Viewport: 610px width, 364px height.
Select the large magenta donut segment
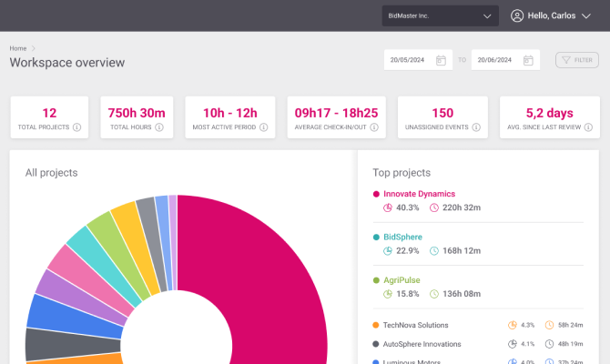[x=269, y=280]
